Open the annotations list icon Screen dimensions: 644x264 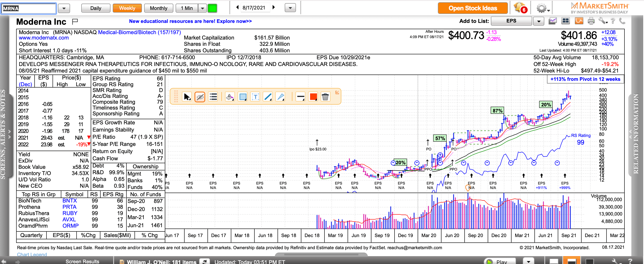click(213, 97)
